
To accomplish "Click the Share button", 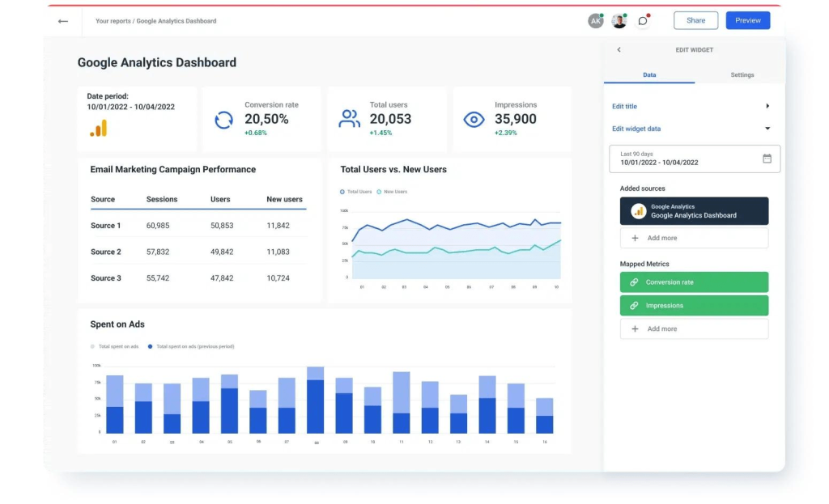I will 695,20.
